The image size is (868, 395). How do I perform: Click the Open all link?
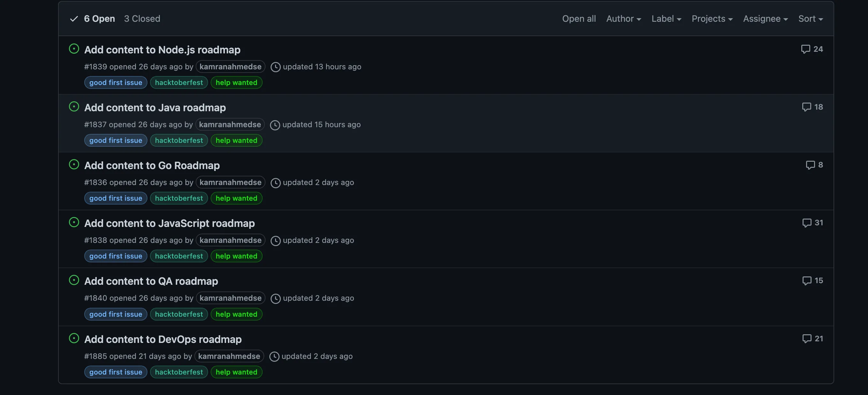[x=579, y=19]
